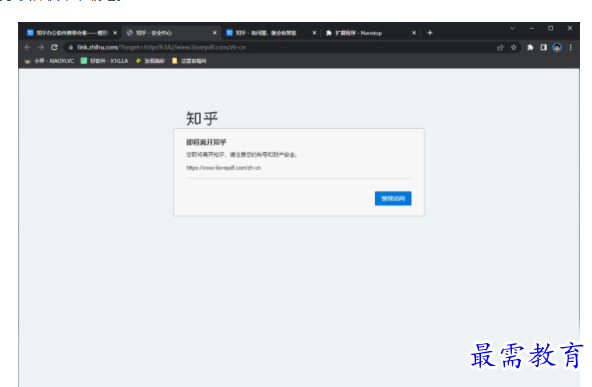Close the 知乎 - 安全中心 tab

click(x=214, y=33)
